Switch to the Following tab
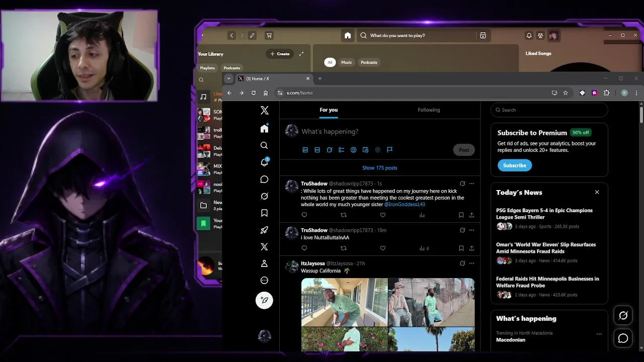The height and width of the screenshot is (362, 644). coord(429,110)
